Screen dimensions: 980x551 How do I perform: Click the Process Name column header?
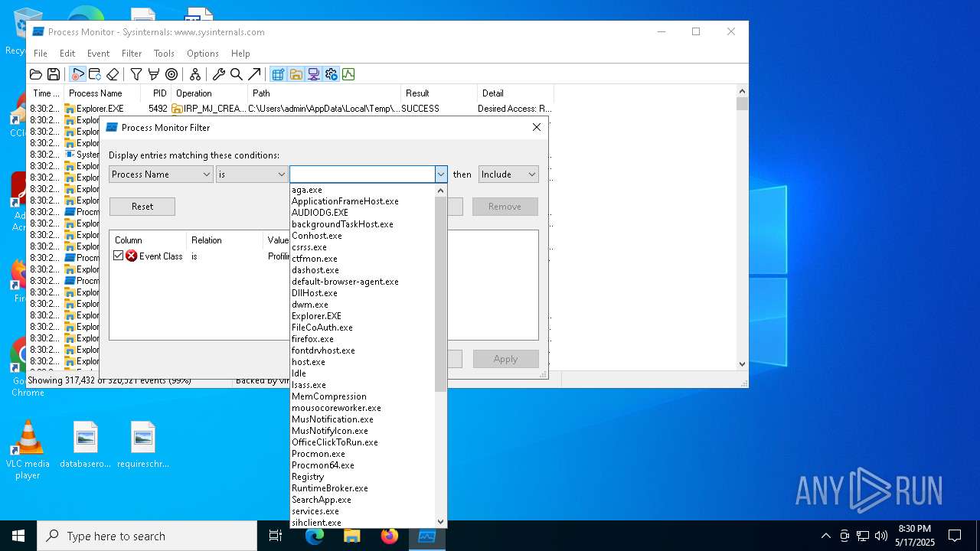[103, 93]
